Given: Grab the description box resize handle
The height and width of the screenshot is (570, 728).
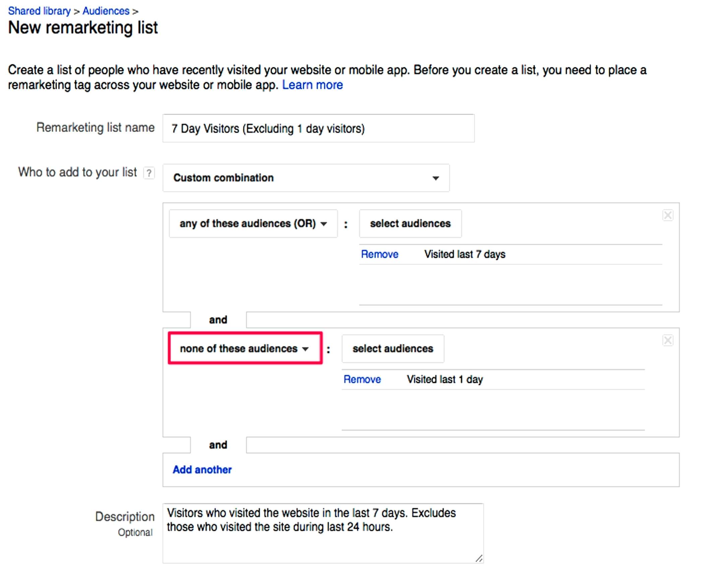Looking at the screenshot, I should [x=479, y=558].
